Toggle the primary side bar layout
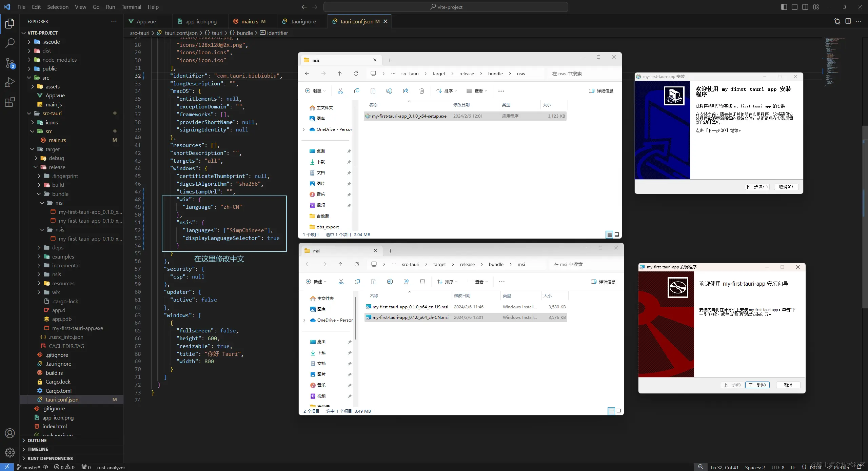 click(784, 7)
